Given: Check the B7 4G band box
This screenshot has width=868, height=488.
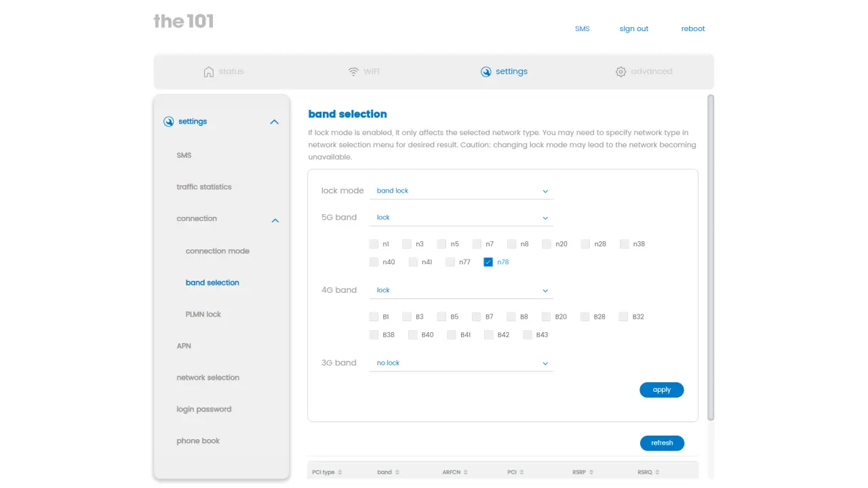Looking at the screenshot, I should [477, 317].
